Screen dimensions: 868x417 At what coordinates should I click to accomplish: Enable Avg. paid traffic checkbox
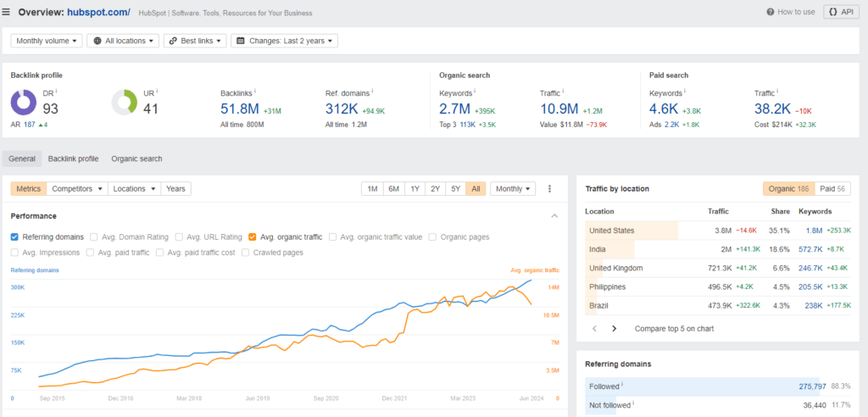pyautogui.click(x=90, y=253)
